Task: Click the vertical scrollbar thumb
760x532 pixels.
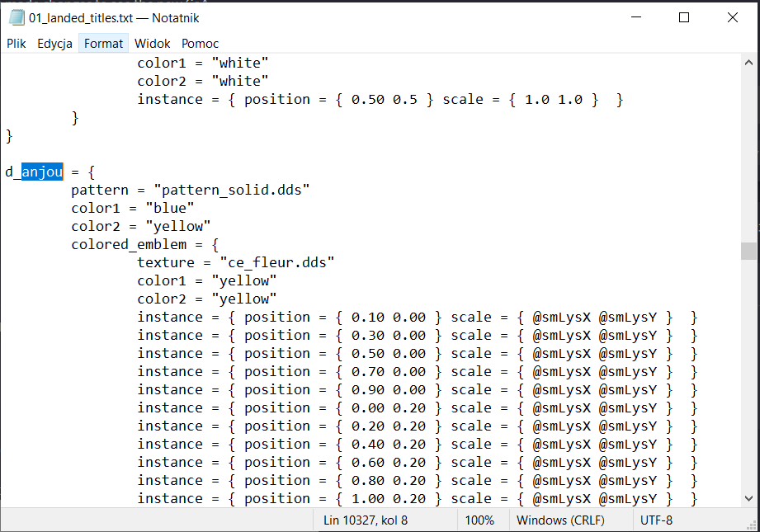Action: (748, 251)
